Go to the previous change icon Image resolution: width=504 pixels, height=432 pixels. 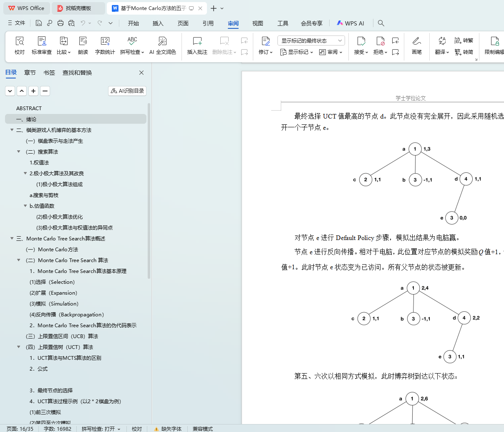pyautogui.click(x=396, y=40)
